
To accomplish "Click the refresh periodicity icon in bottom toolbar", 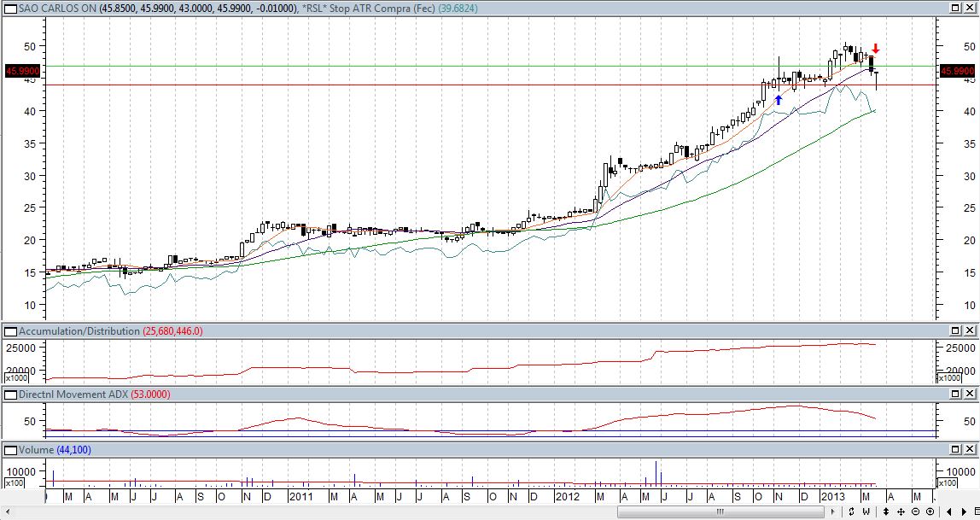I will coord(851,511).
